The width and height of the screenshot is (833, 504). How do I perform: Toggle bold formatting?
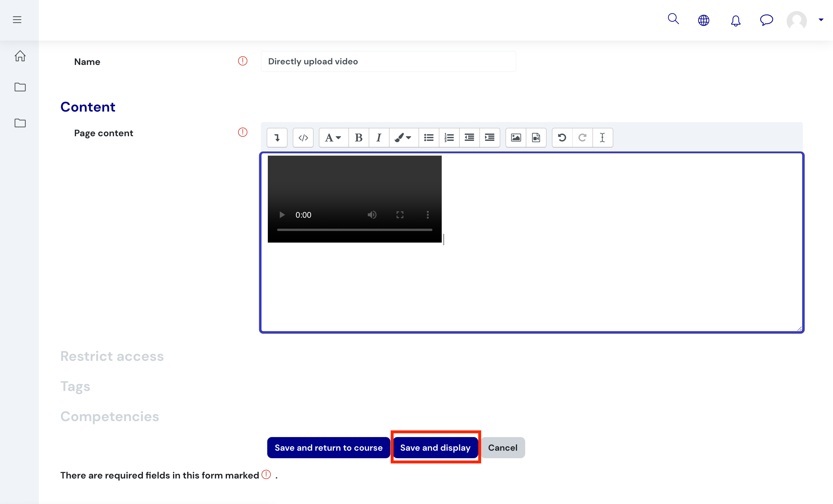click(x=359, y=138)
